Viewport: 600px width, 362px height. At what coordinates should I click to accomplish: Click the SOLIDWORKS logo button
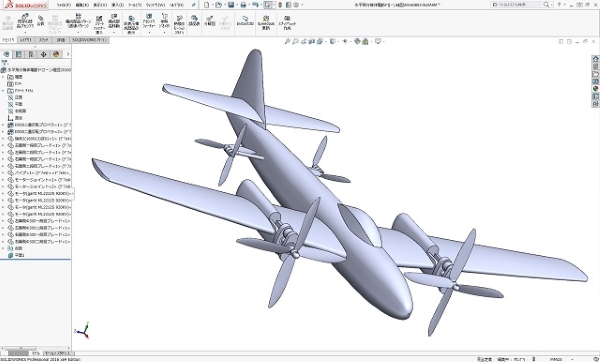pos(26,5)
